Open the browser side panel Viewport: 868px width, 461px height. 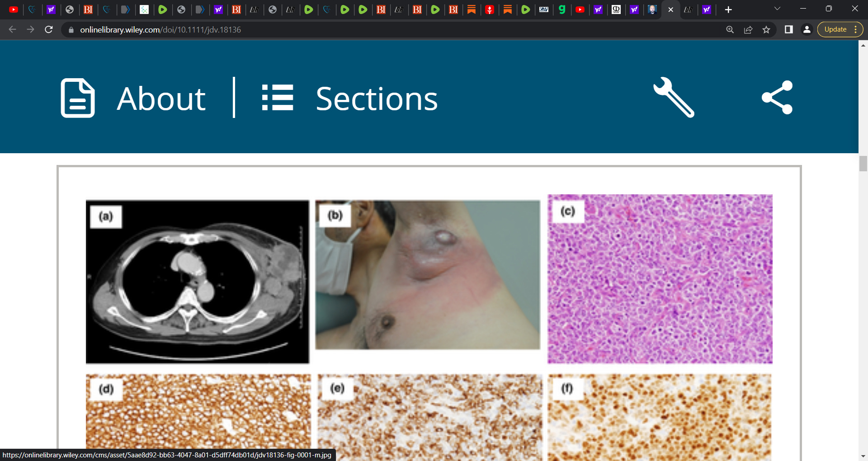click(x=788, y=29)
